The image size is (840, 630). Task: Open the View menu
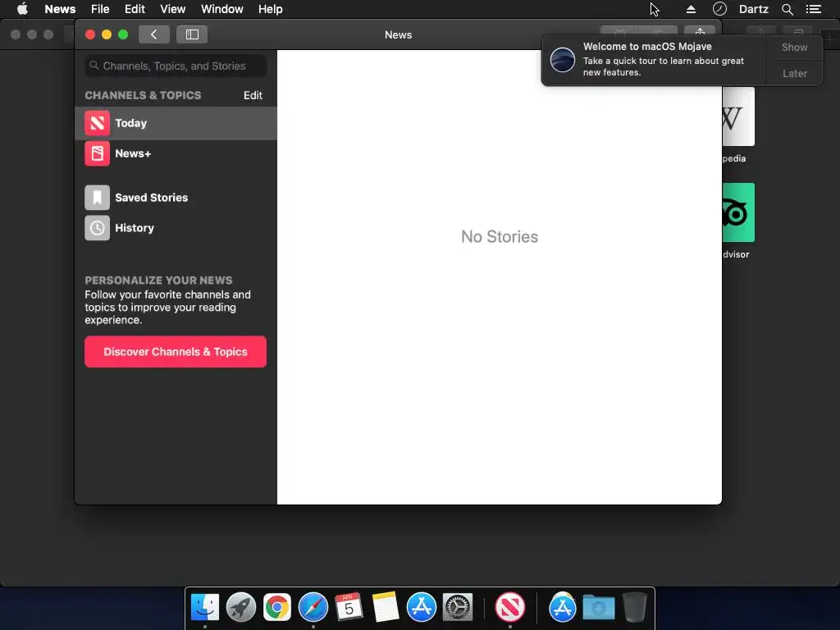pyautogui.click(x=172, y=9)
